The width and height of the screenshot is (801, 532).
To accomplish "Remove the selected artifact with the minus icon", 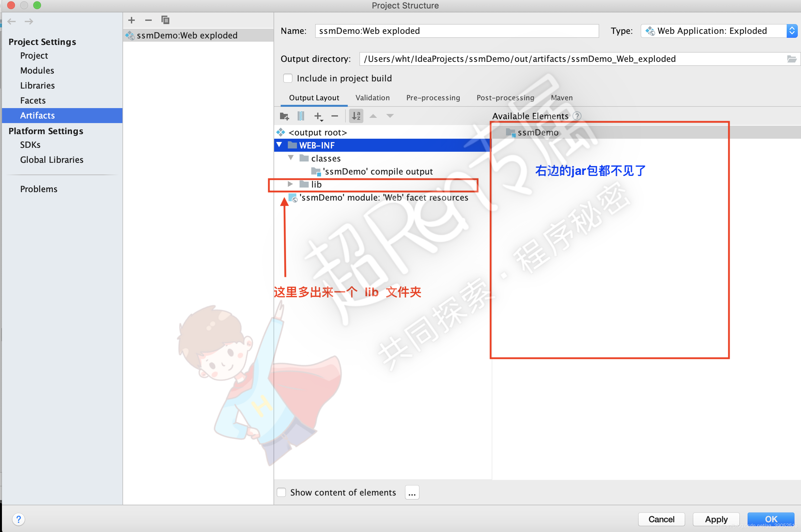I will tap(148, 21).
